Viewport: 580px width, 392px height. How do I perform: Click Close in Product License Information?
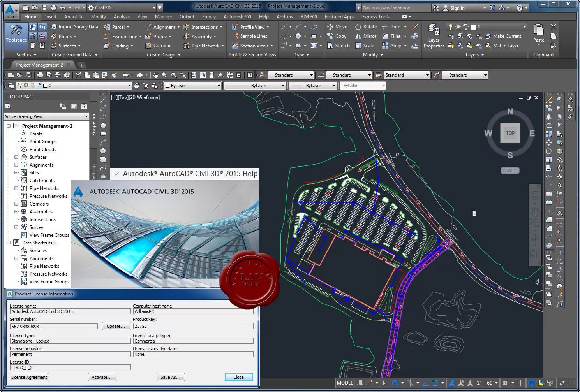coord(239,377)
